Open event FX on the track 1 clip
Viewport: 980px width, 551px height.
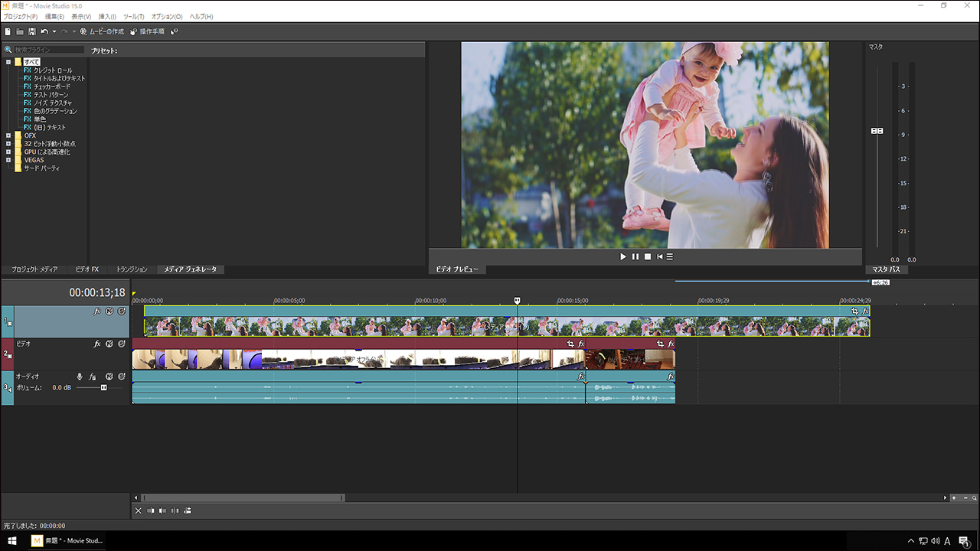(x=865, y=311)
